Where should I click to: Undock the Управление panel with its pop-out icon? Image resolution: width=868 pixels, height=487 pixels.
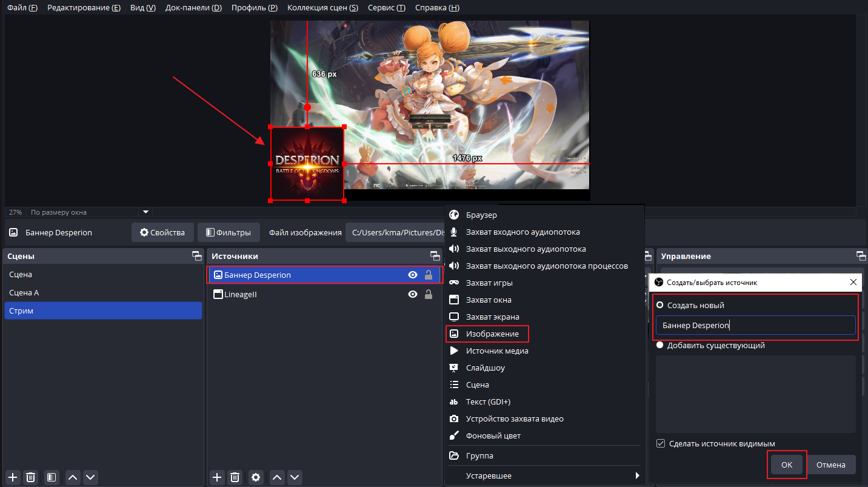tap(861, 256)
